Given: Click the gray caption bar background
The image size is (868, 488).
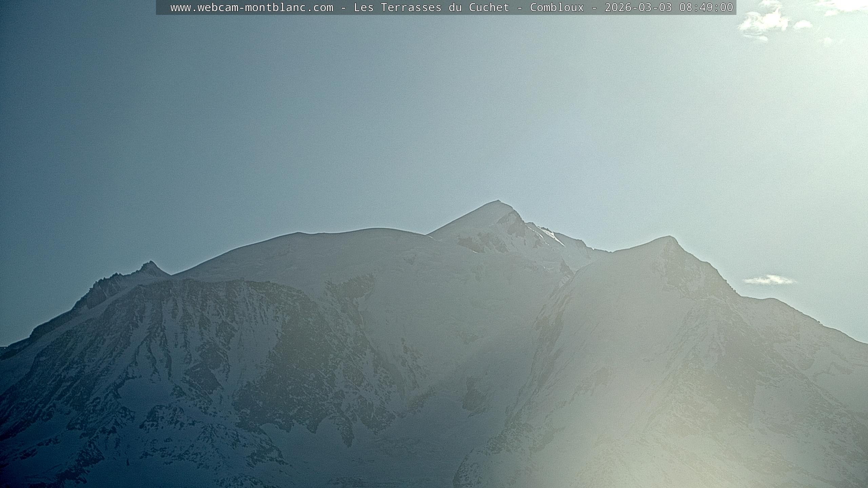Looking at the screenshot, I should pyautogui.click(x=163, y=7).
